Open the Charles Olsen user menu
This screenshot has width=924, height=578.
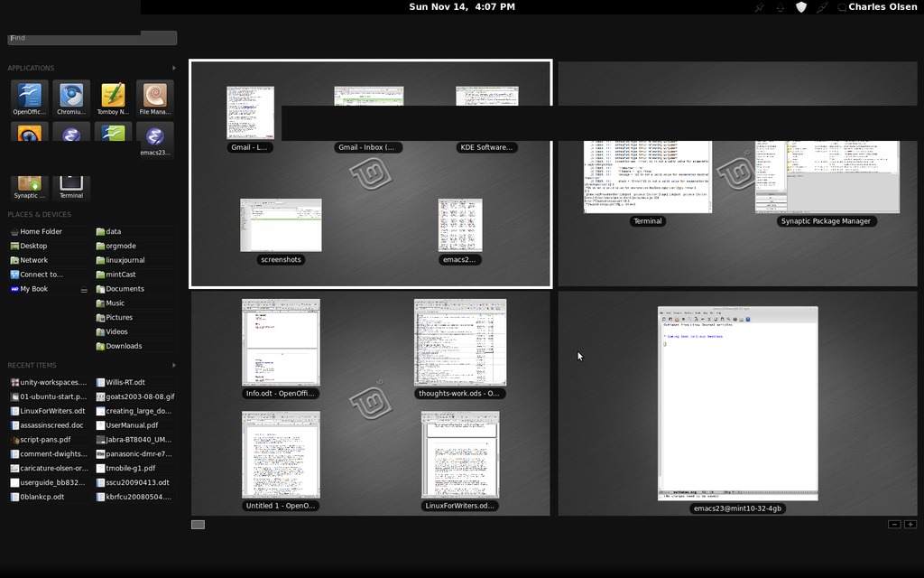pyautogui.click(x=879, y=7)
